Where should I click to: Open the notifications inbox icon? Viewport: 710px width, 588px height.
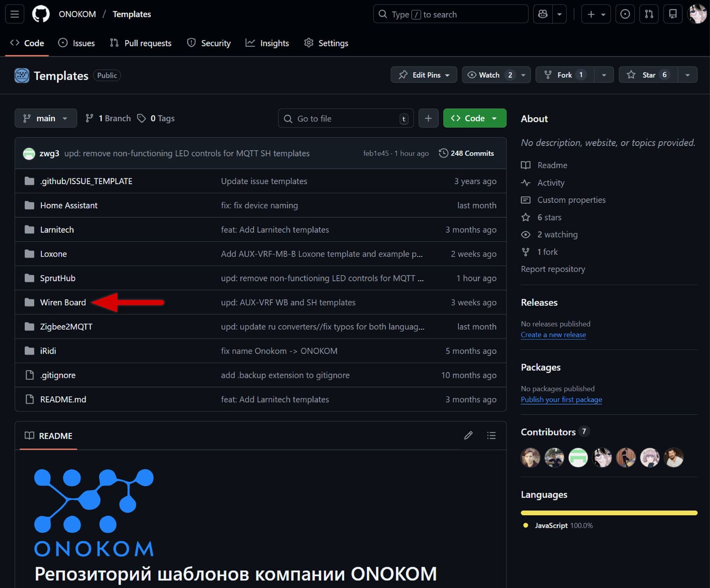tap(672, 14)
